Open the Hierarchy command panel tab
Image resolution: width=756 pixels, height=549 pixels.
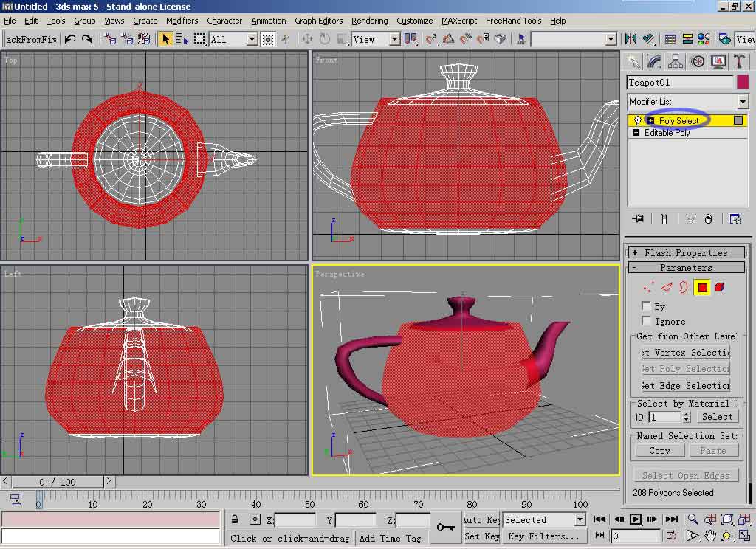coord(675,61)
